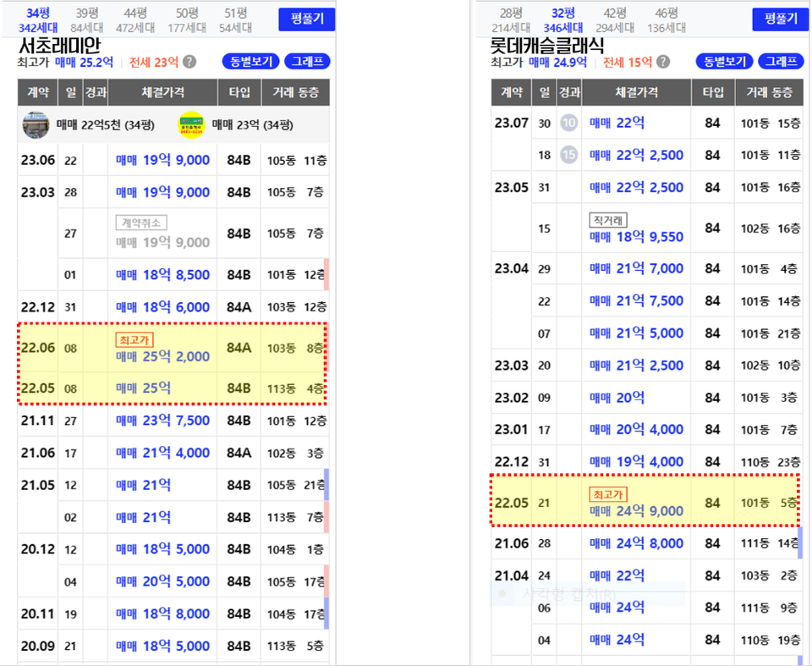This screenshot has height=666, width=812.
Task: Click 최고가 badge above 매매 25억 2,000
Action: click(134, 340)
